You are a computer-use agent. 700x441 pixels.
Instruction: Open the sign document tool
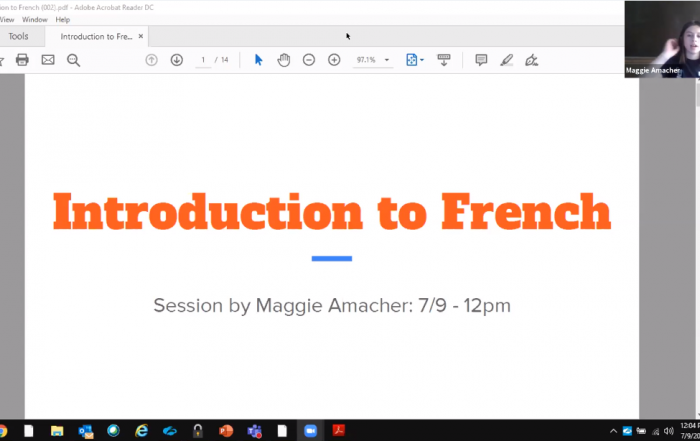(531, 60)
